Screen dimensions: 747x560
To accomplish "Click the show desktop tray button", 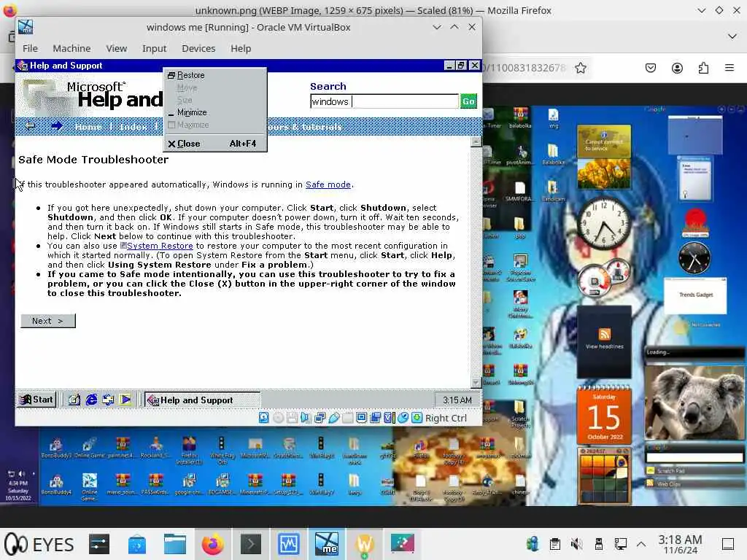I will (x=728, y=544).
